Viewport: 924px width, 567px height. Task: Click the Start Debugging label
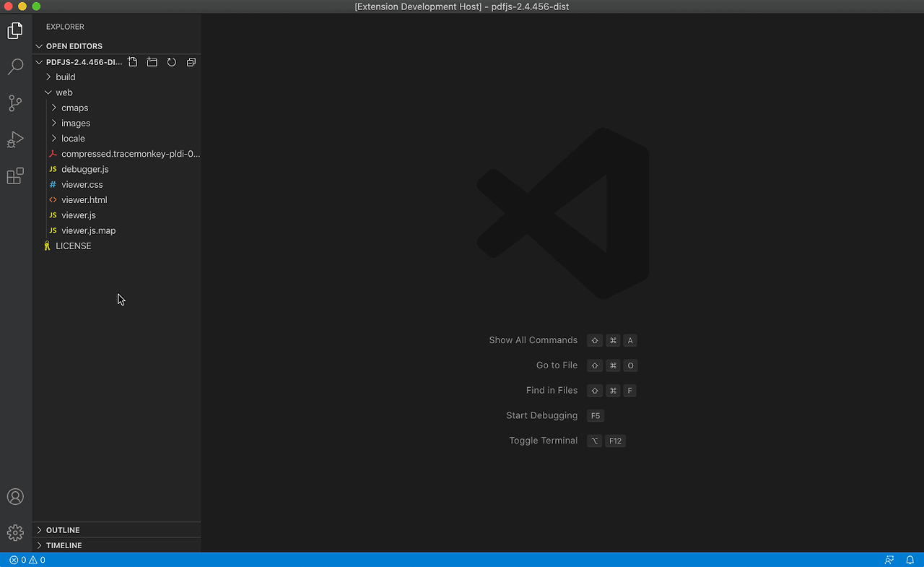click(x=542, y=415)
